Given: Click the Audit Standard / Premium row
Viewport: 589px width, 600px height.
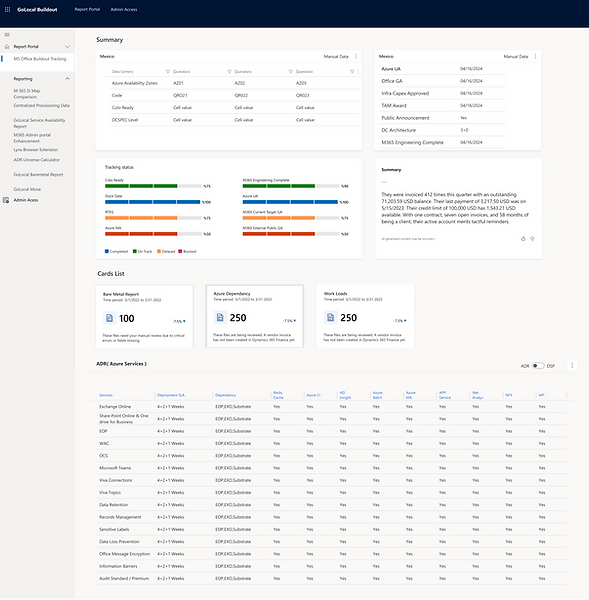Looking at the screenshot, I should (331, 578).
